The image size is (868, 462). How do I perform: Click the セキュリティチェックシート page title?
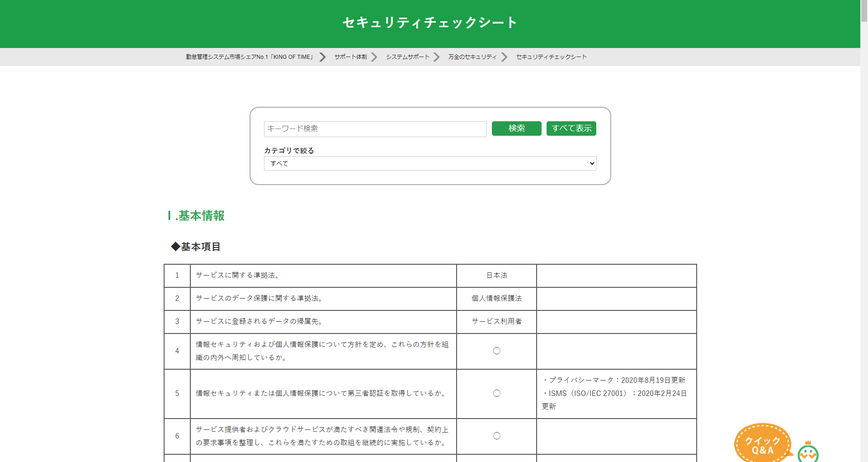point(430,23)
